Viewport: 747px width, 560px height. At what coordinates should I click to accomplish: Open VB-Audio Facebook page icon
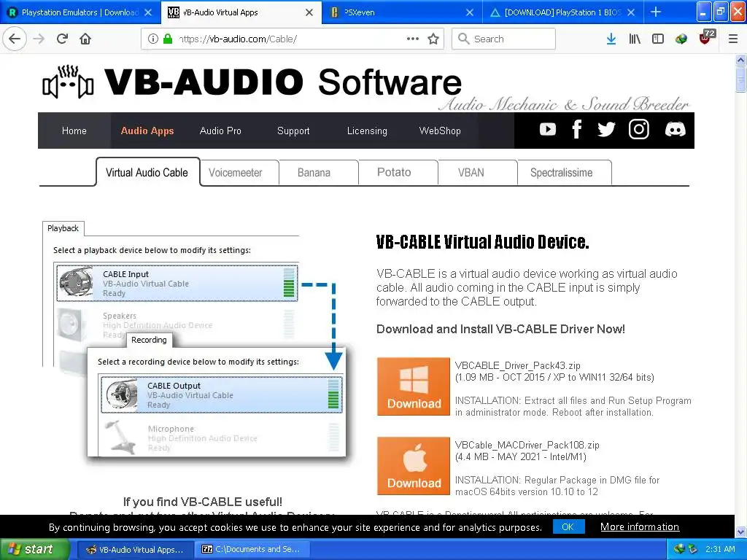[576, 129]
